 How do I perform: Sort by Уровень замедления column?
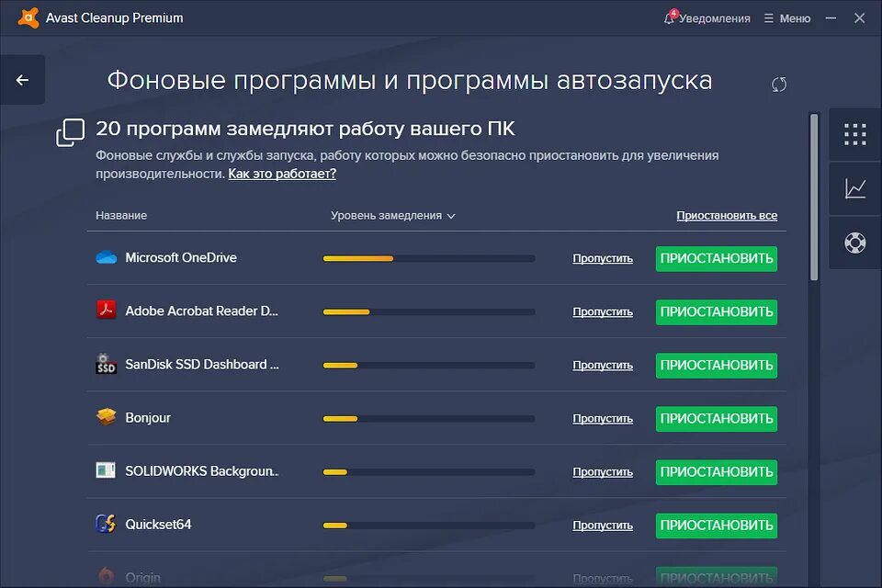click(x=392, y=216)
